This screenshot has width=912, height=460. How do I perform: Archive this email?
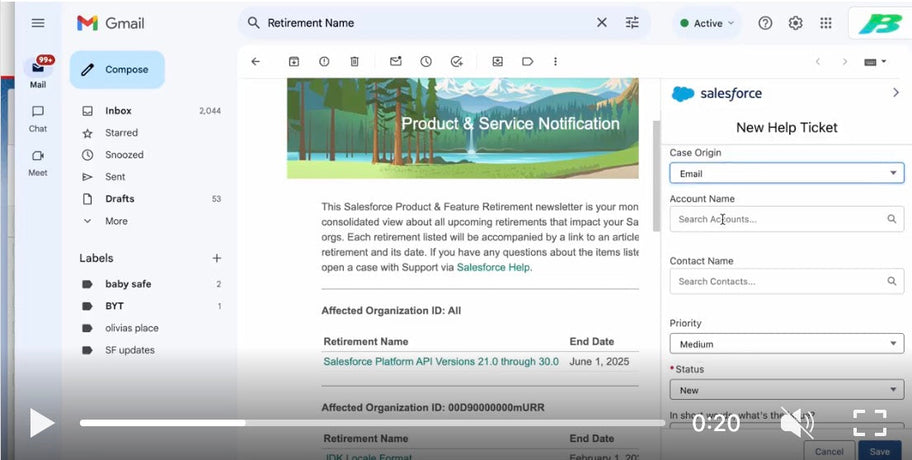pyautogui.click(x=294, y=62)
